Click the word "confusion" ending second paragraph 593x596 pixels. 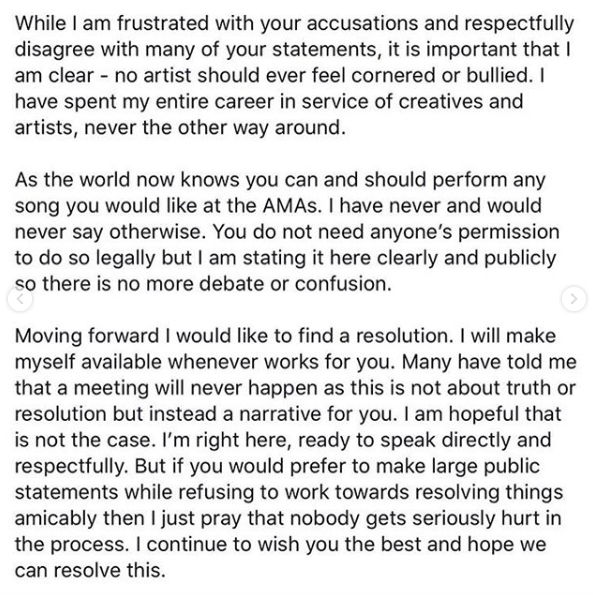tap(343, 284)
